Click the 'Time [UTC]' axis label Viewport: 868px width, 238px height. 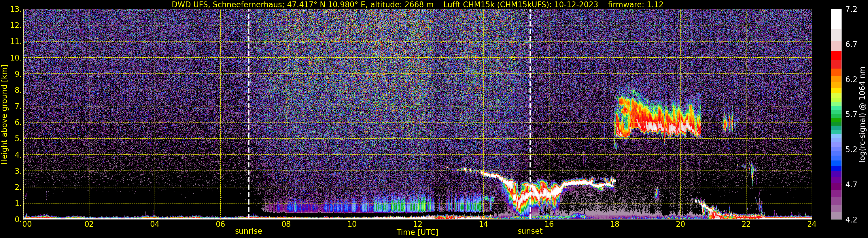click(x=417, y=232)
